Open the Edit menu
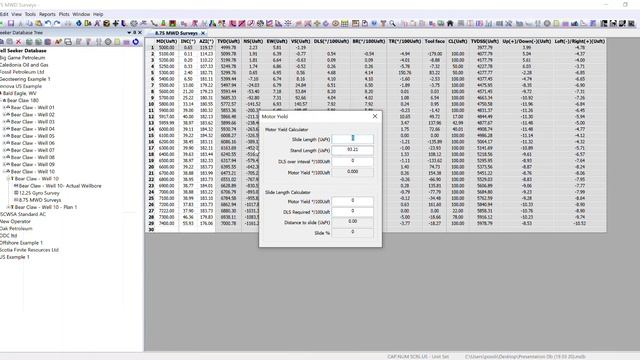This screenshot has width=640, height=360. coord(4,14)
